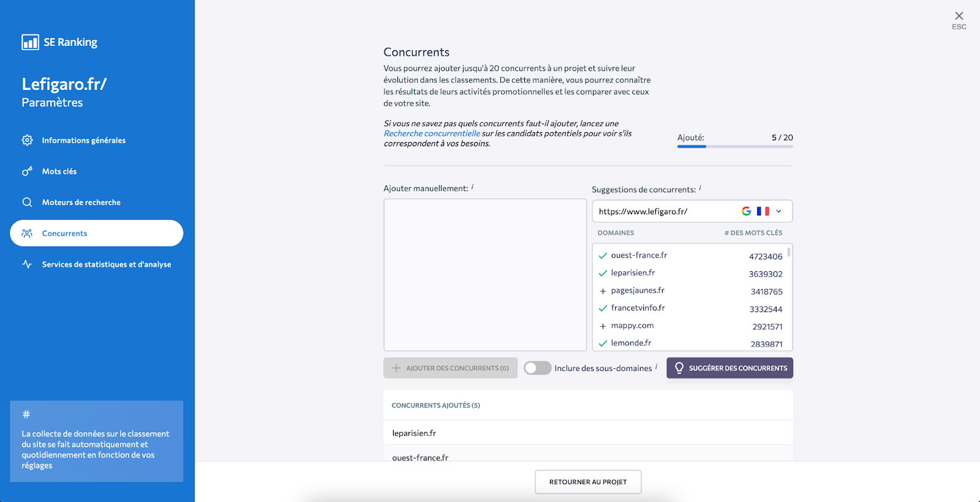Click the value 4723406
The image size is (980, 502).
tap(766, 257)
